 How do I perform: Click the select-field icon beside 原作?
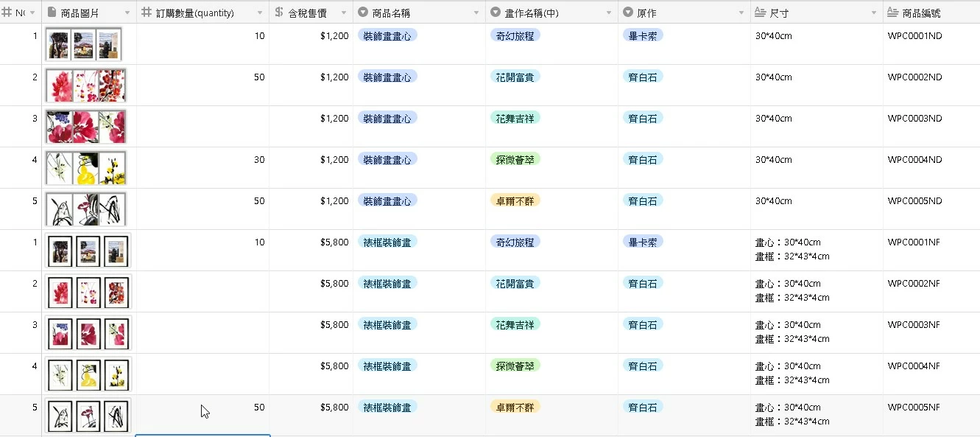[x=628, y=13]
